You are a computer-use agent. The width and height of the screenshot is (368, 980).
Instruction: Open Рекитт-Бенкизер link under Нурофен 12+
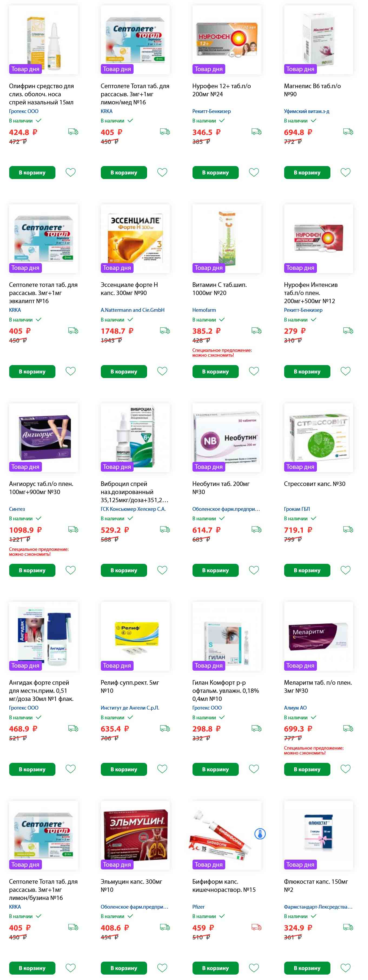[x=212, y=111]
